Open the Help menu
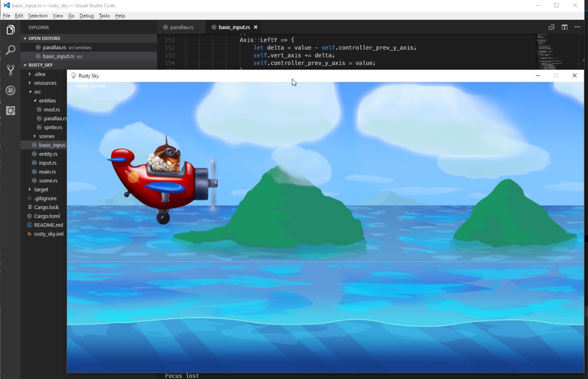 click(x=120, y=16)
